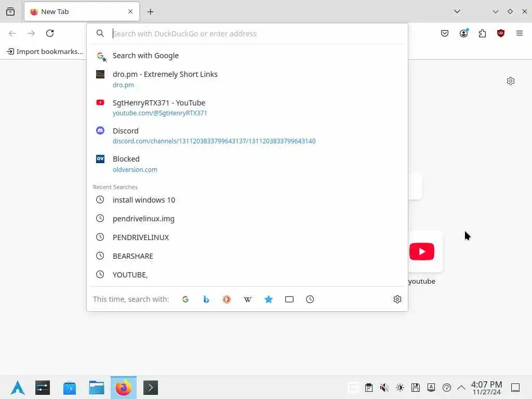Image resolution: width=532 pixels, height=399 pixels.
Task: Go back using the back arrow
Action: click(x=12, y=33)
